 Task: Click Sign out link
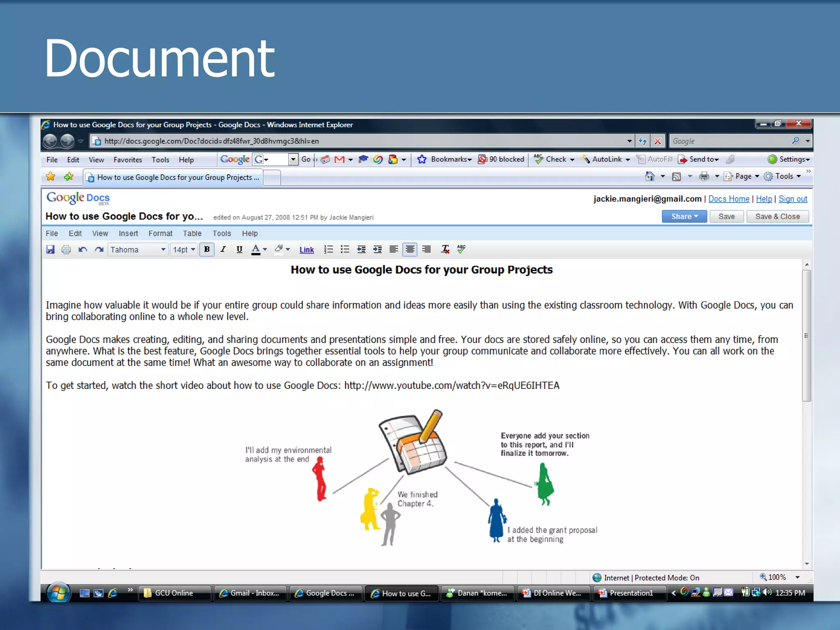point(793,199)
